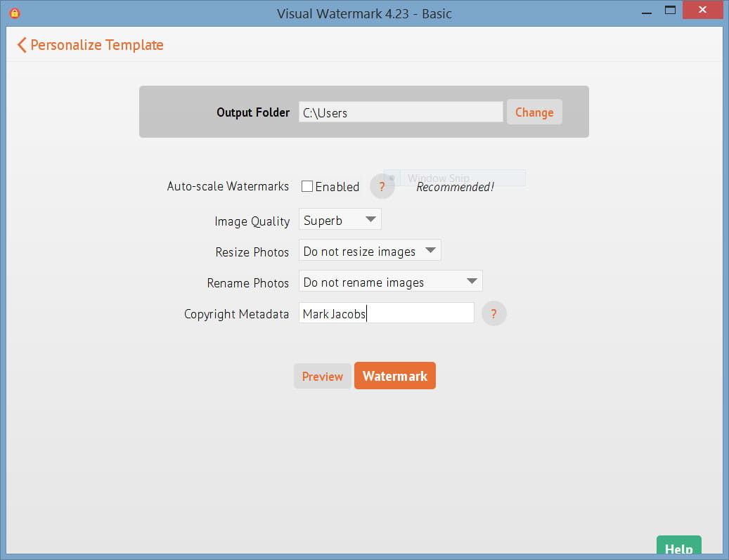Click the Copyright Metadata text field
The width and height of the screenshot is (729, 560).
click(387, 313)
